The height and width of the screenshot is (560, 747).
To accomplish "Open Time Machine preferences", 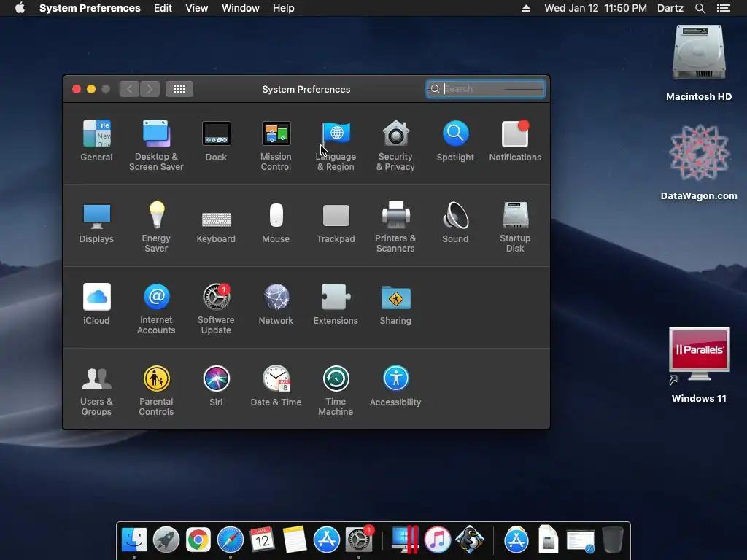I will [336, 391].
